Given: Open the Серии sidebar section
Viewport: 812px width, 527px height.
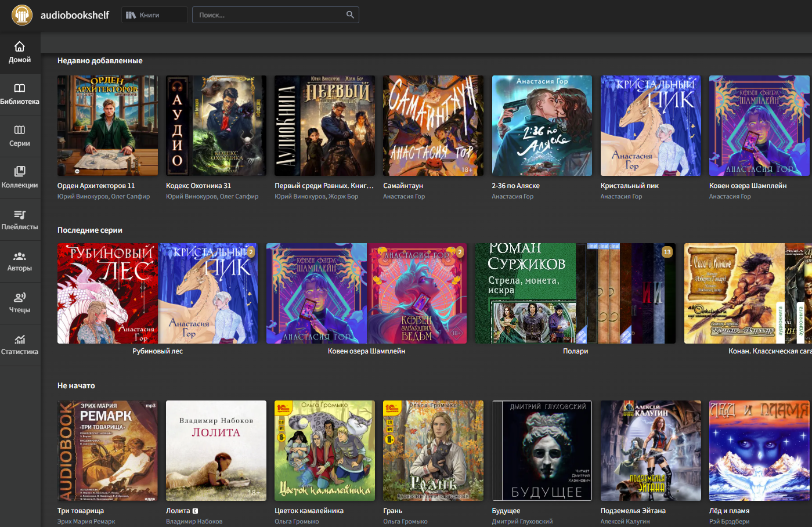Looking at the screenshot, I should pyautogui.click(x=20, y=136).
